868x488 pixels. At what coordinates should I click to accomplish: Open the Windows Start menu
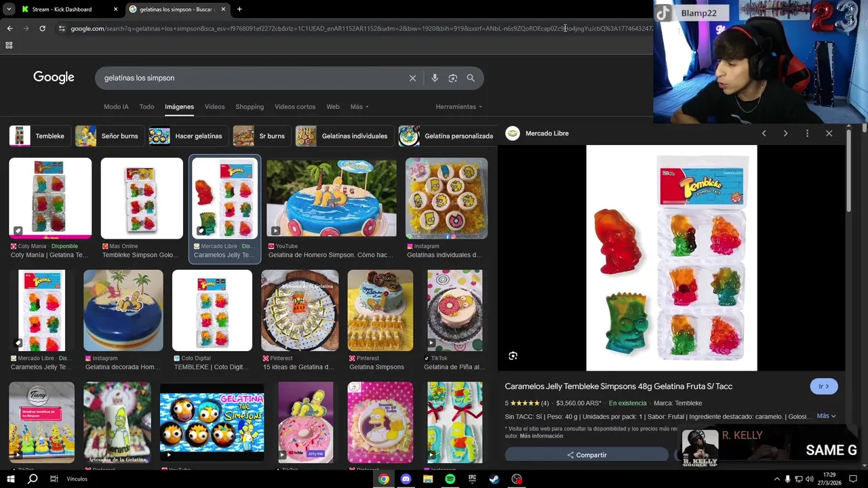[10, 479]
